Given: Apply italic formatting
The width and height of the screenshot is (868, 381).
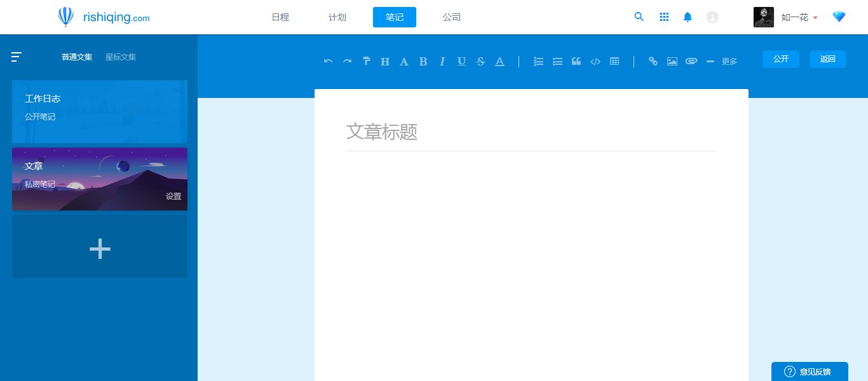Looking at the screenshot, I should point(442,60).
